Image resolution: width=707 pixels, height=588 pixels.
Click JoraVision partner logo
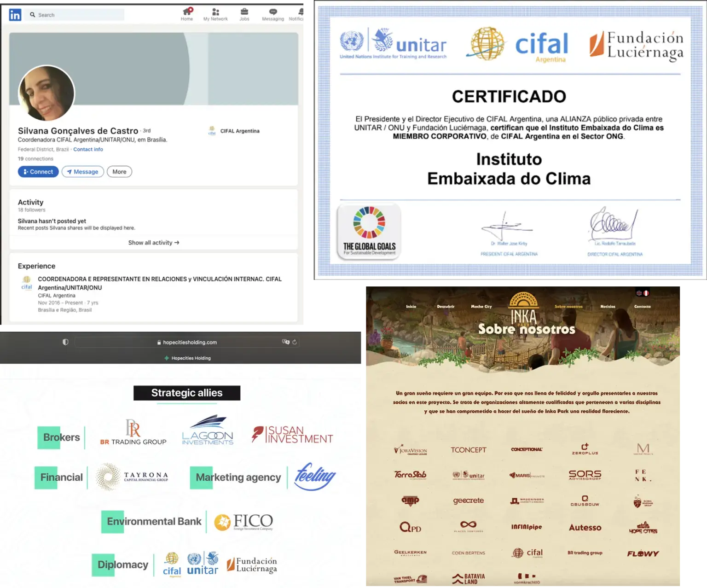[x=411, y=450]
